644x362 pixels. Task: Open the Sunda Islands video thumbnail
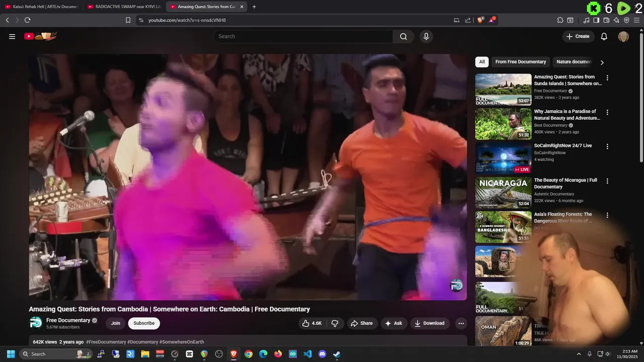point(503,89)
